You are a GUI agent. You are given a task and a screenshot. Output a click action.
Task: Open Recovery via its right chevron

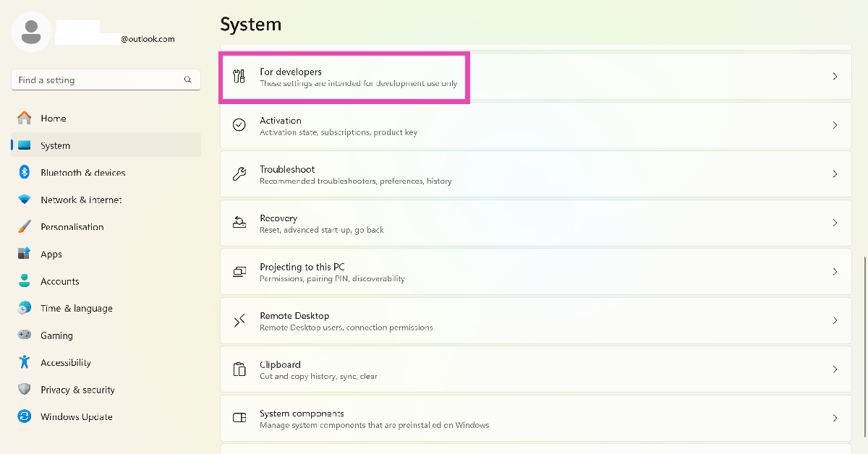(835, 223)
